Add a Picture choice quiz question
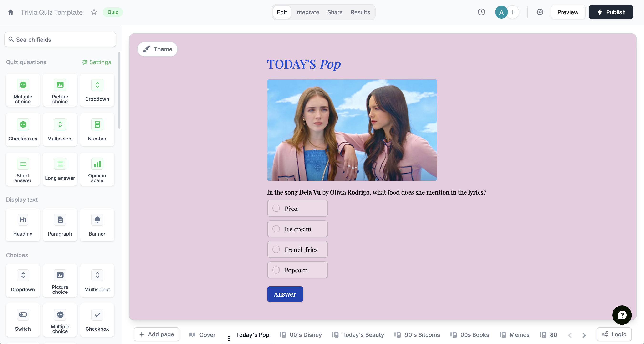Screen dimensions: 644x344 [x=60, y=90]
